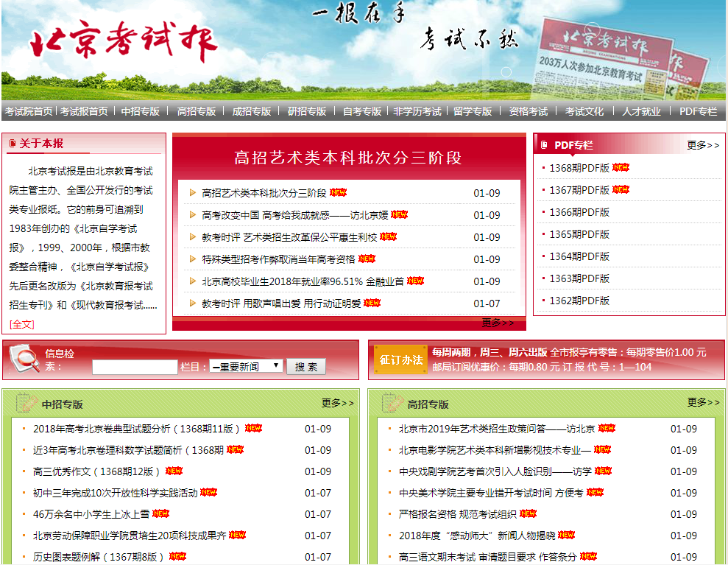Click the PDF专栏 header document icon
Viewport: 728px width, 565px height.
[x=544, y=145]
